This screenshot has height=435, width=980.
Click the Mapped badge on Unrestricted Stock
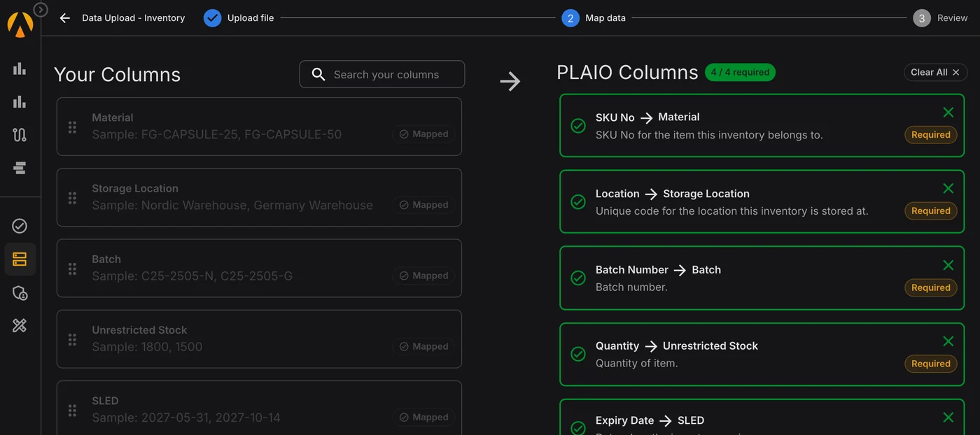(x=423, y=346)
